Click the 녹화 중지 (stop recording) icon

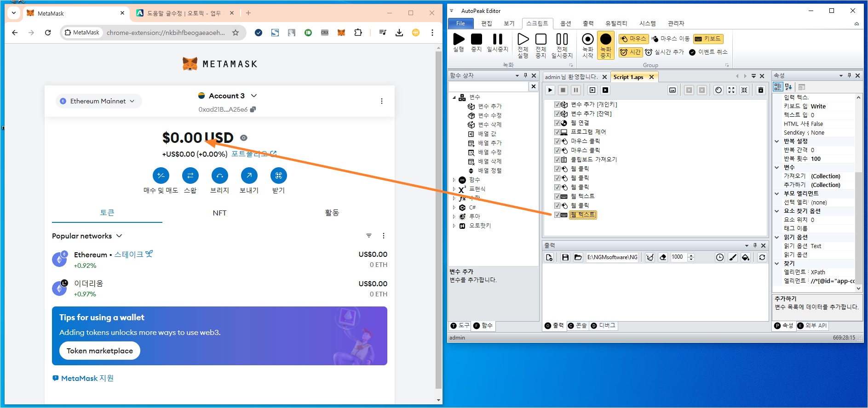[x=606, y=40]
